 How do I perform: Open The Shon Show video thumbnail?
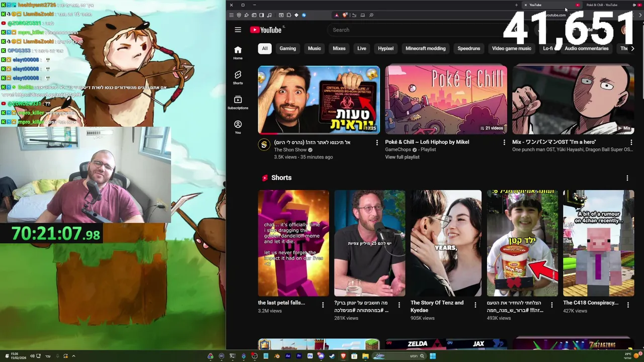point(319,100)
